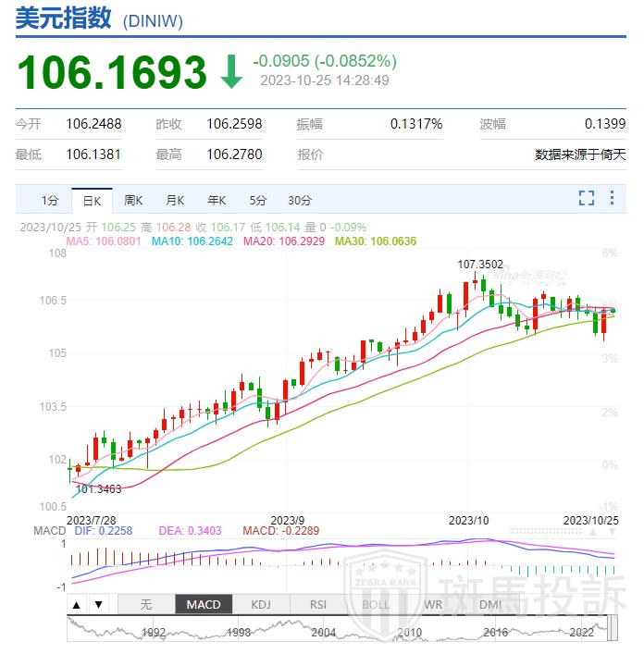Select the 日K daily candlestick tab

[x=92, y=200]
